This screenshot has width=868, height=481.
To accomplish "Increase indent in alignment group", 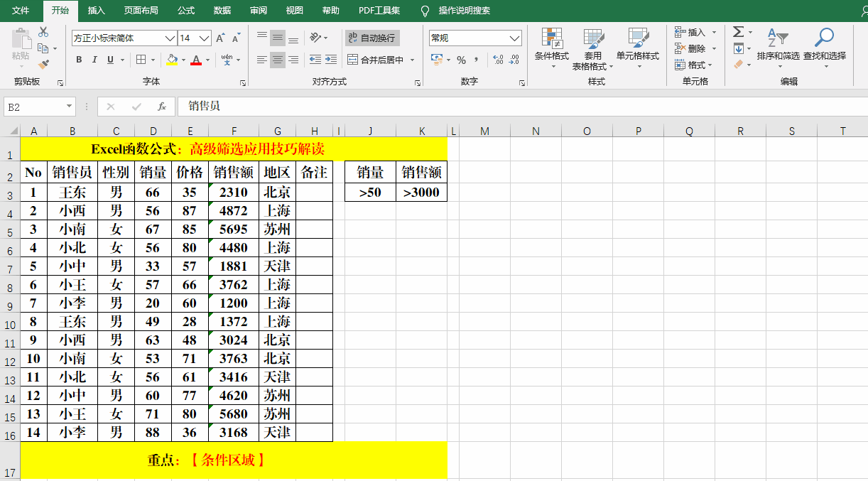I will tap(331, 60).
